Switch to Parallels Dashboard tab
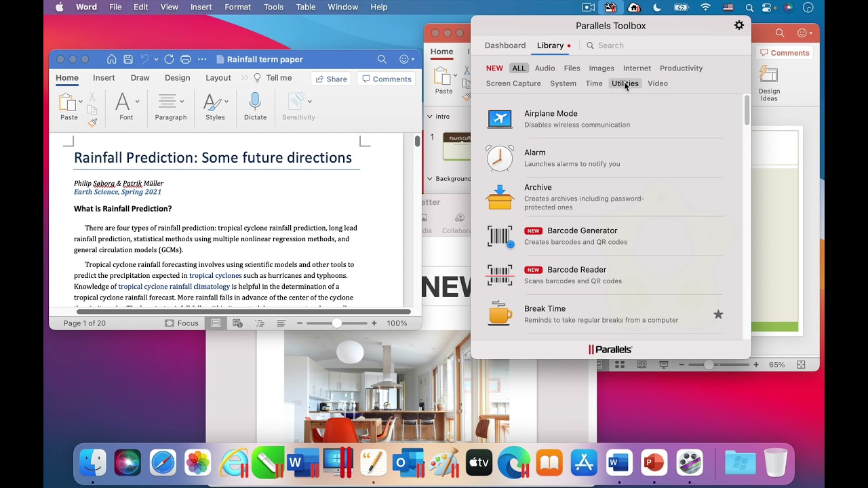The width and height of the screenshot is (868, 488). tap(505, 45)
